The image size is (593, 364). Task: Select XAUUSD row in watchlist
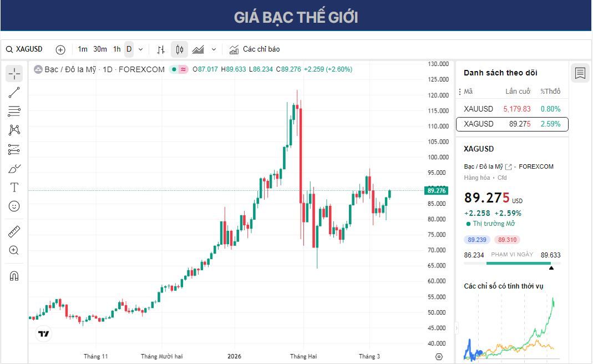click(x=512, y=109)
